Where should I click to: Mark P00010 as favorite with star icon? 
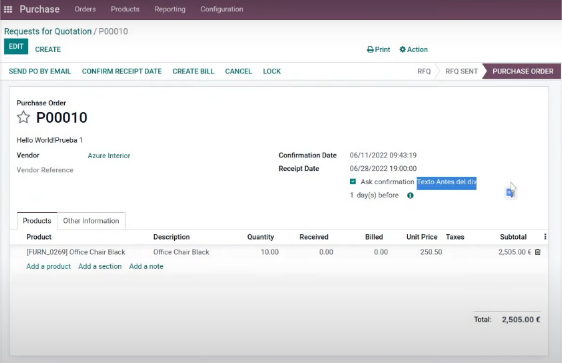point(23,117)
